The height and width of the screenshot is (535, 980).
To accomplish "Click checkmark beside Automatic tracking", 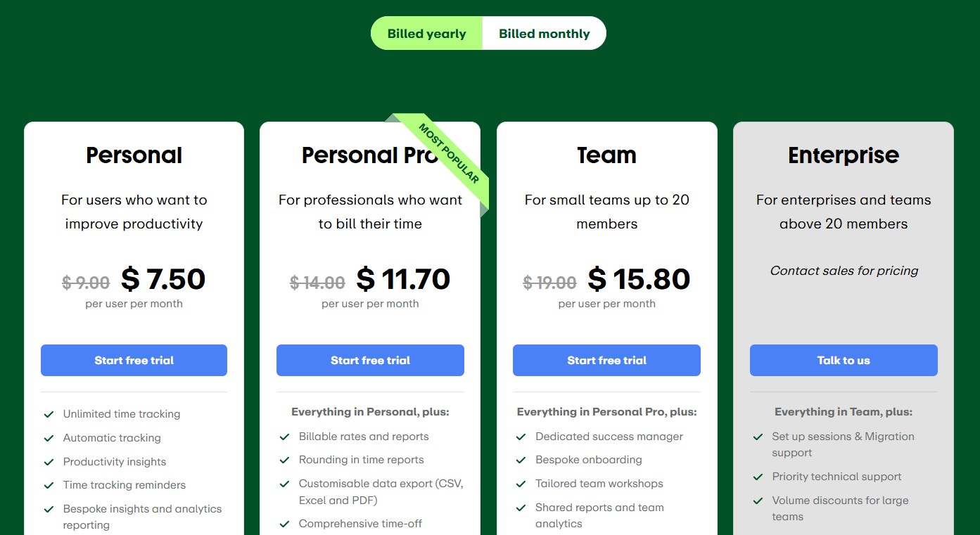I will [x=49, y=438].
